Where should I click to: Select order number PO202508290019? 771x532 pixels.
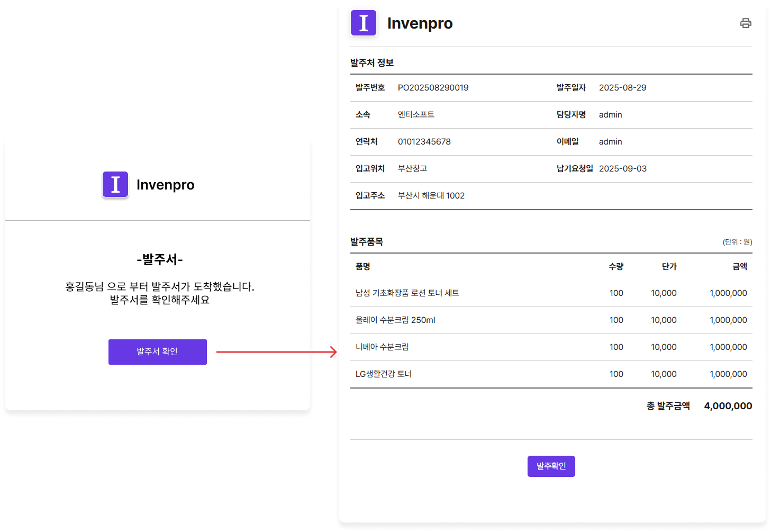click(x=433, y=88)
